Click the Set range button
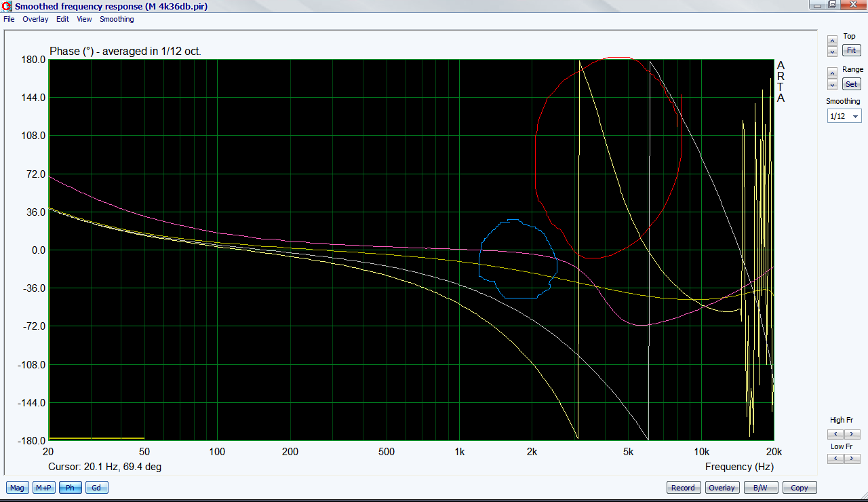 [x=851, y=84]
